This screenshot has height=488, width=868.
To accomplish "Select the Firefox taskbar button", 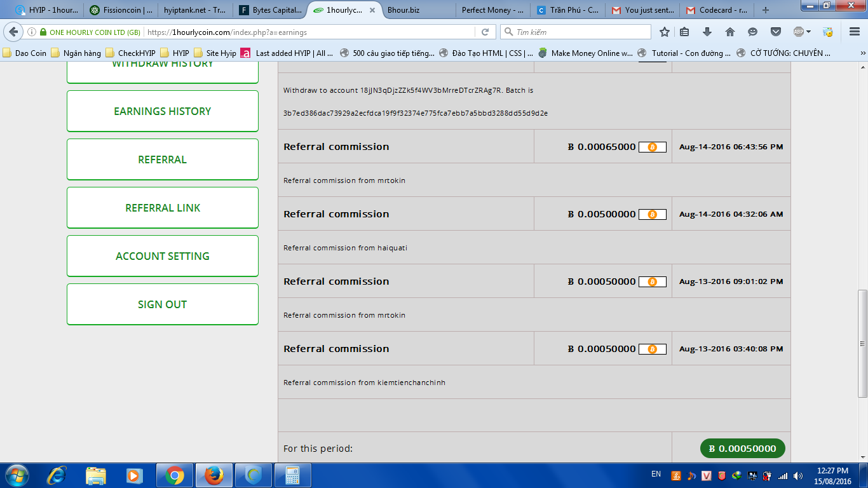I will [214, 475].
